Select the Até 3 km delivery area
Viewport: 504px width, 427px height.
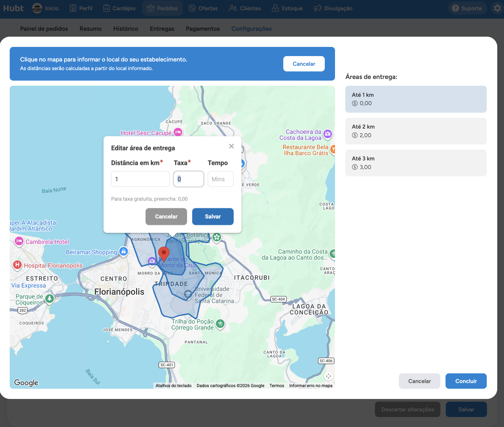coord(416,163)
